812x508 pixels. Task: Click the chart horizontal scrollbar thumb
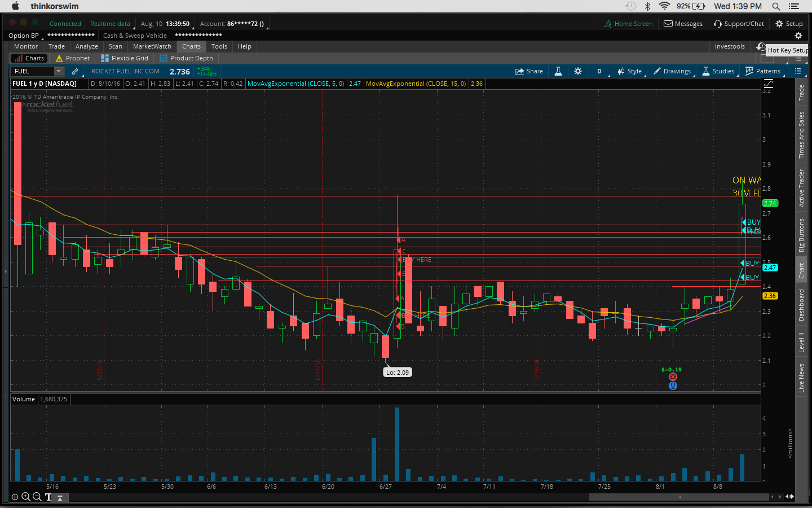pos(679,497)
